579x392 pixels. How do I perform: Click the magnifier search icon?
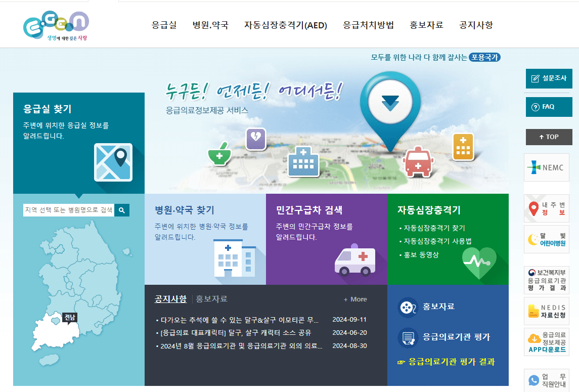coord(121,210)
